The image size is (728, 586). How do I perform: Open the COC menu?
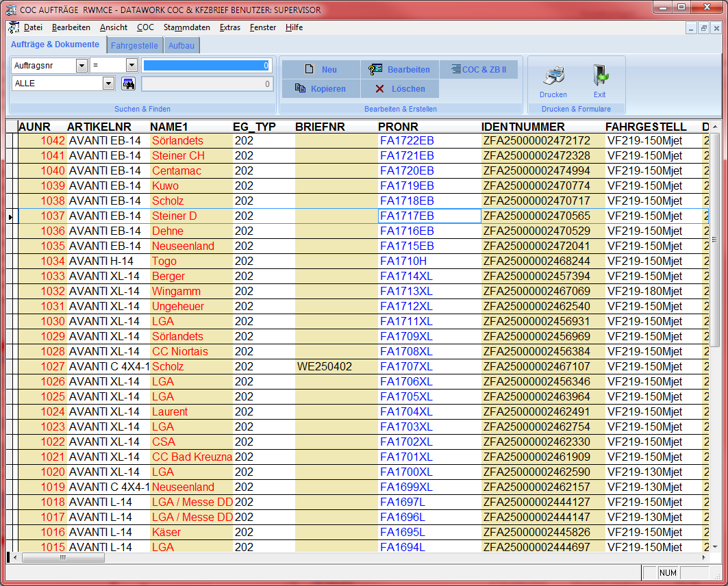click(145, 27)
